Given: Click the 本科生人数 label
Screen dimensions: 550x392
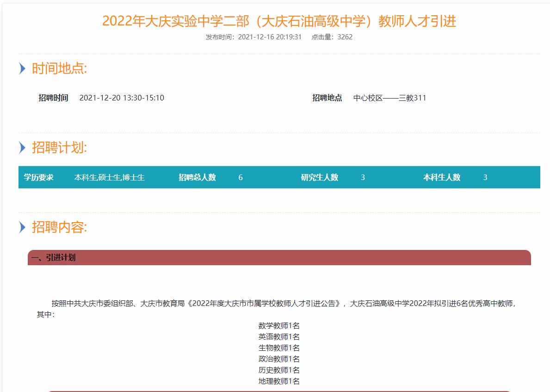Looking at the screenshot, I should (441, 177).
